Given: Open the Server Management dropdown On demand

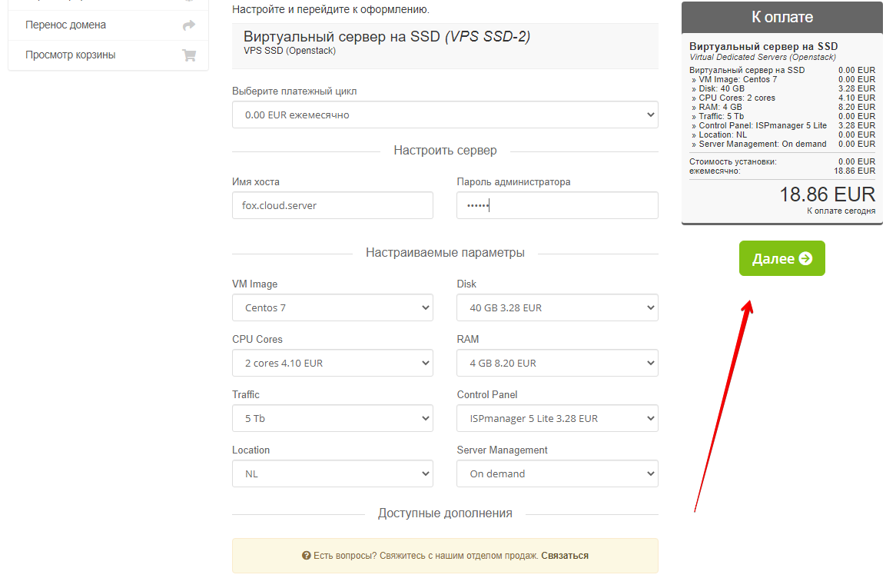Looking at the screenshot, I should (x=557, y=473).
